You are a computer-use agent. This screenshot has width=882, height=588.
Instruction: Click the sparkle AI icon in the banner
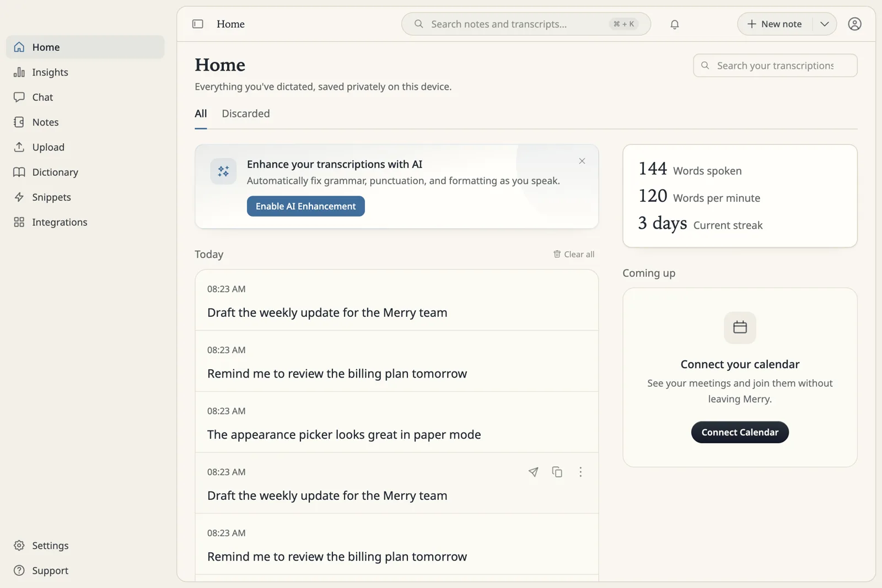pyautogui.click(x=223, y=171)
